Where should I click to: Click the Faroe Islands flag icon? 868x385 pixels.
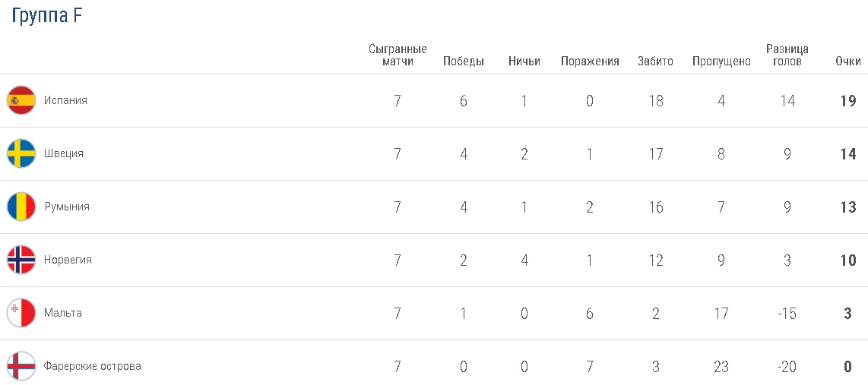coord(21,366)
